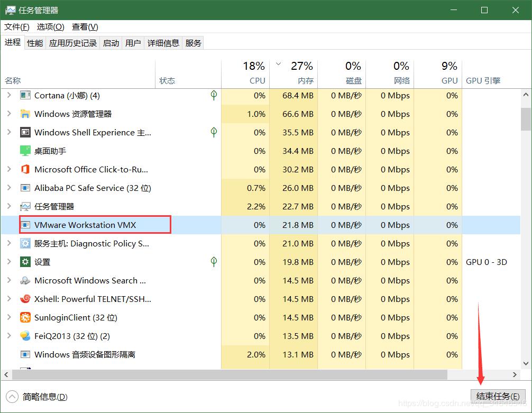Click the Cortana process icon

[x=25, y=95]
